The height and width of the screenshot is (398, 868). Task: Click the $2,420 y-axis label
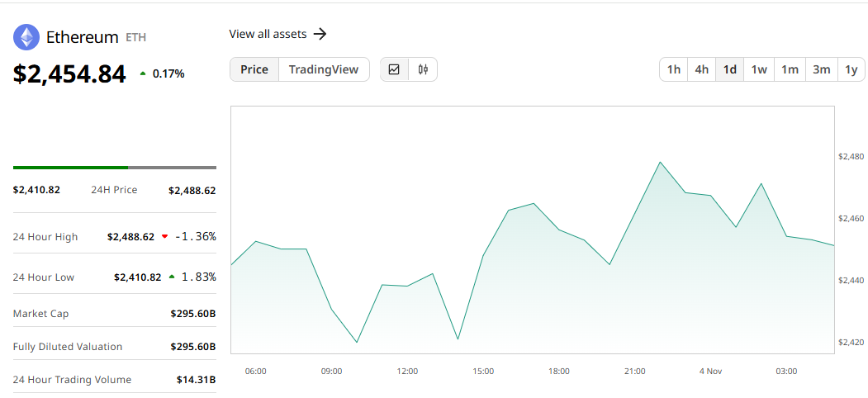click(x=851, y=342)
